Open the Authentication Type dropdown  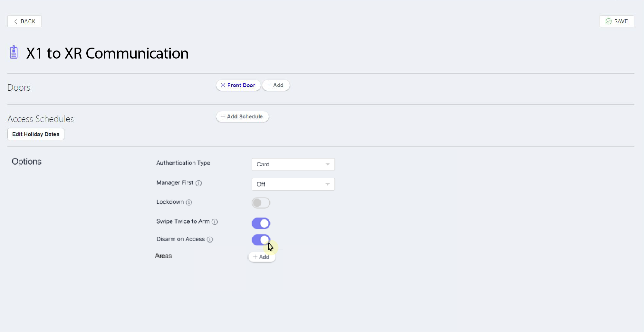click(293, 164)
